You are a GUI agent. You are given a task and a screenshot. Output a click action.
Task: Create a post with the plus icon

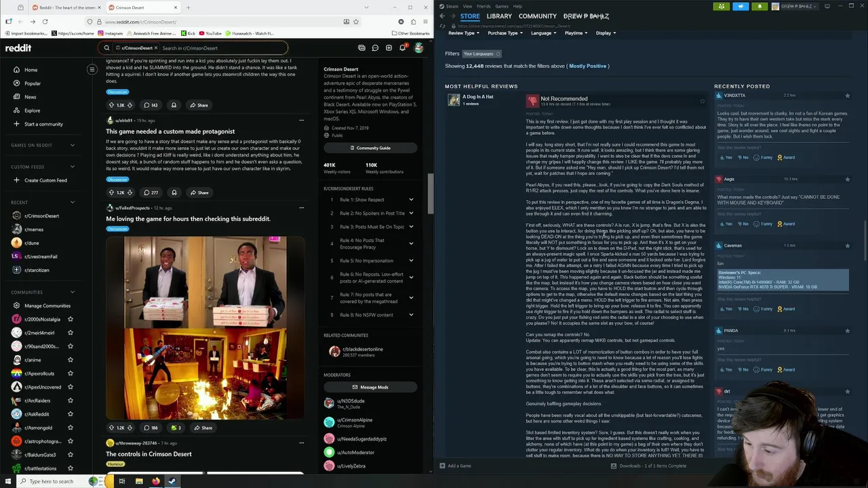tap(389, 48)
